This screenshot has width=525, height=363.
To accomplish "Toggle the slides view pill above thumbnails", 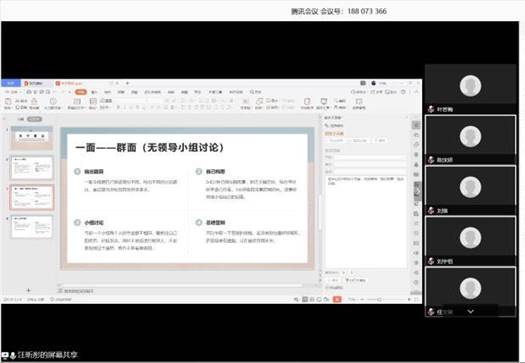I will point(34,119).
